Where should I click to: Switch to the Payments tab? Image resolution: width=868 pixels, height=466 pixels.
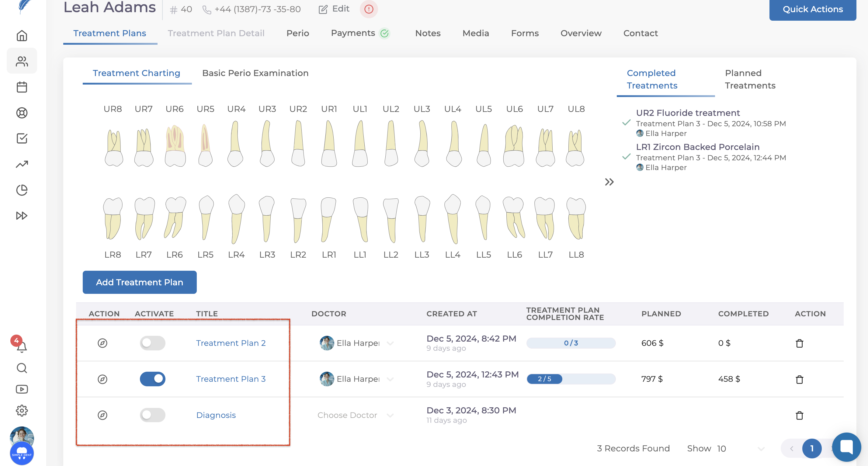(x=353, y=33)
